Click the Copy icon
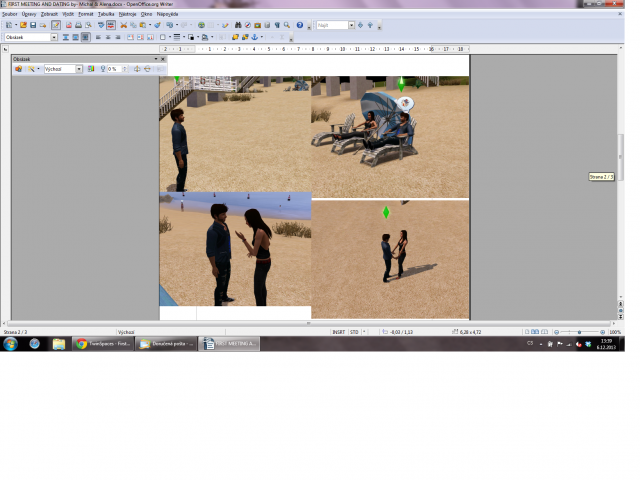Viewport: 640px width, 480px height. pyautogui.click(x=133, y=25)
